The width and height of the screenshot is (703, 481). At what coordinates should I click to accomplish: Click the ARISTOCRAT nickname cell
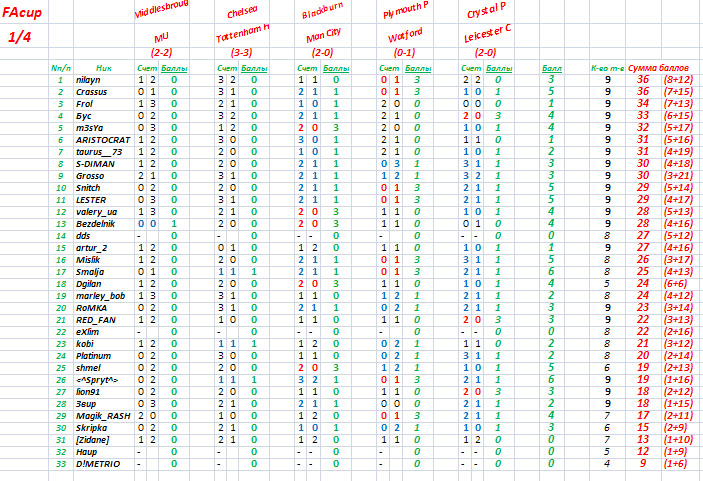click(99, 140)
